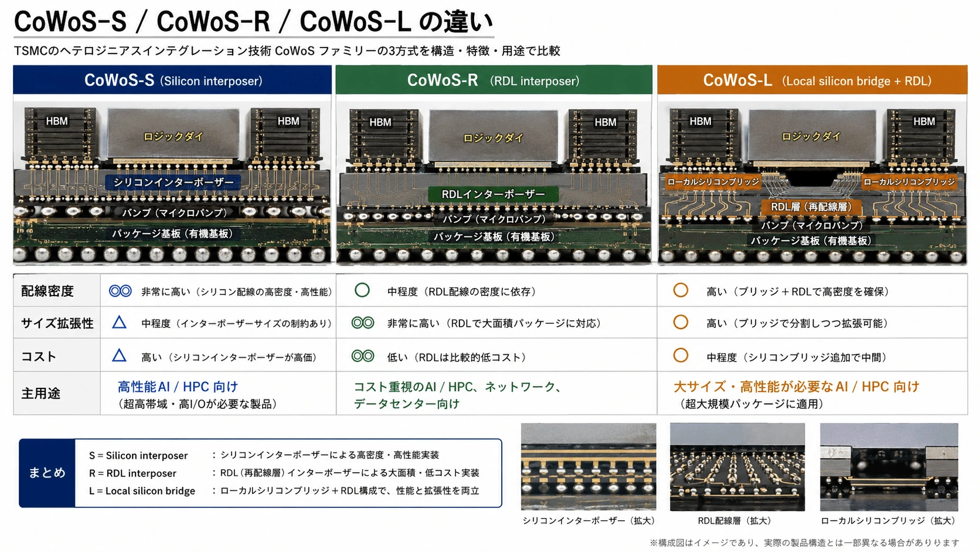The image size is (980, 552).
Task: Click the 大サイズ・高性能が必要なAI / HPC 向け text
Action: click(797, 387)
